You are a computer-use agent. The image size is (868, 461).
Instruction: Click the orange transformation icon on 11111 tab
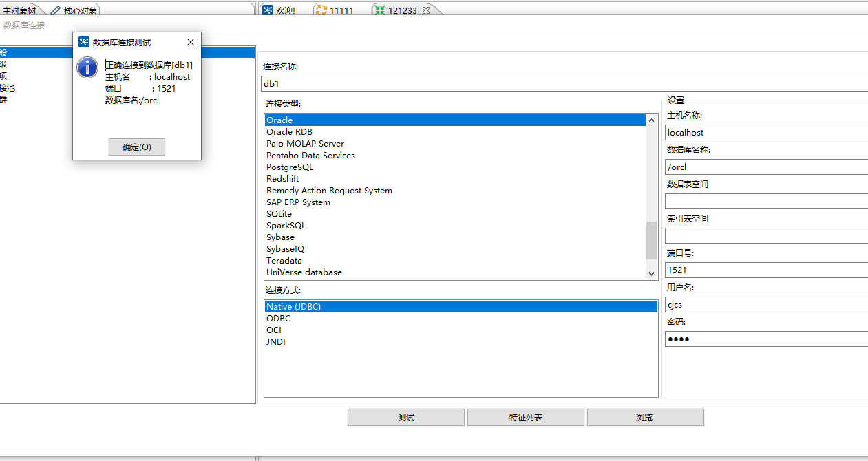pos(321,10)
